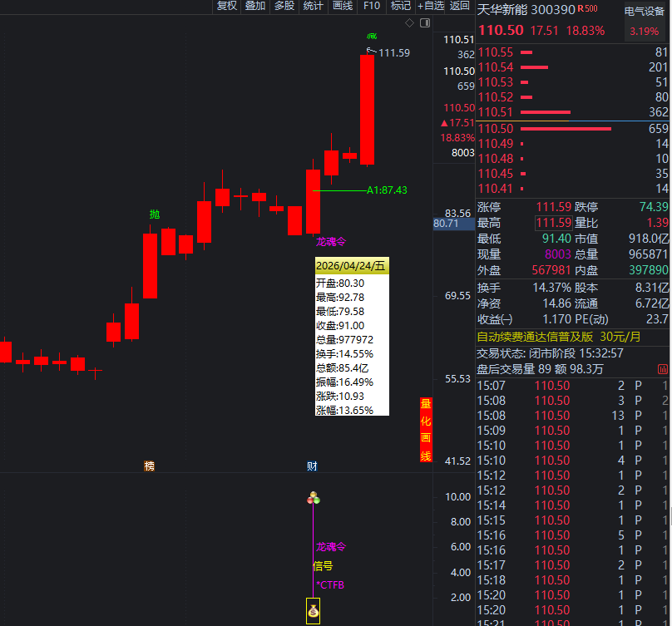The image size is (672, 626).
Task: Select the 15:18 trade tick row
Action: coord(573,580)
